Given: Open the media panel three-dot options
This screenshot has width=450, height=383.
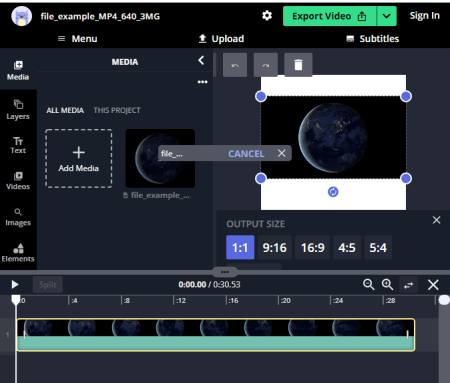Looking at the screenshot, I should click(202, 82).
